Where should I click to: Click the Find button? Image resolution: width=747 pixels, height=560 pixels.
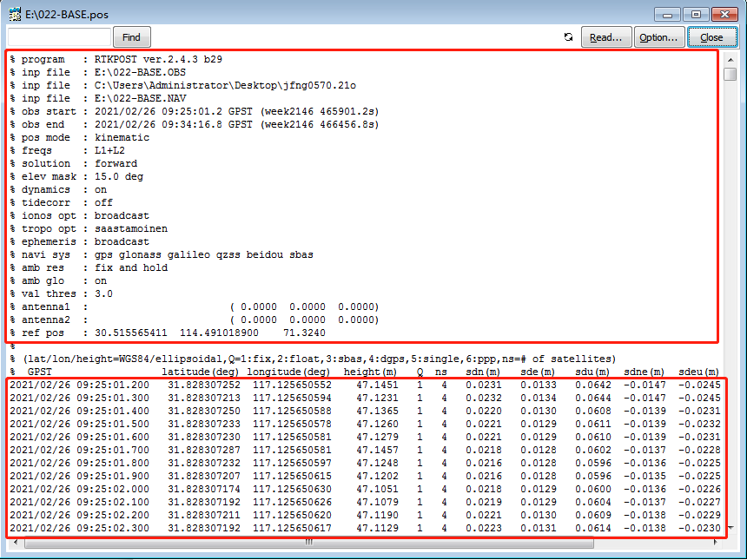[131, 37]
